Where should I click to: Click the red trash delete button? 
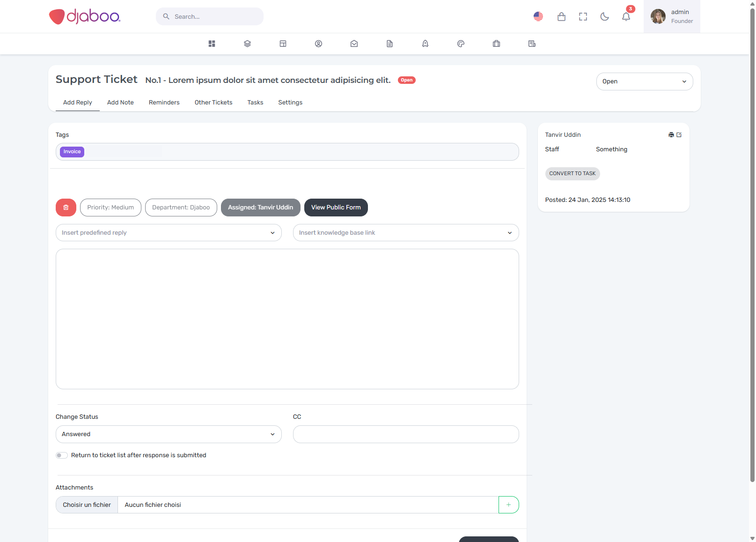pos(66,208)
